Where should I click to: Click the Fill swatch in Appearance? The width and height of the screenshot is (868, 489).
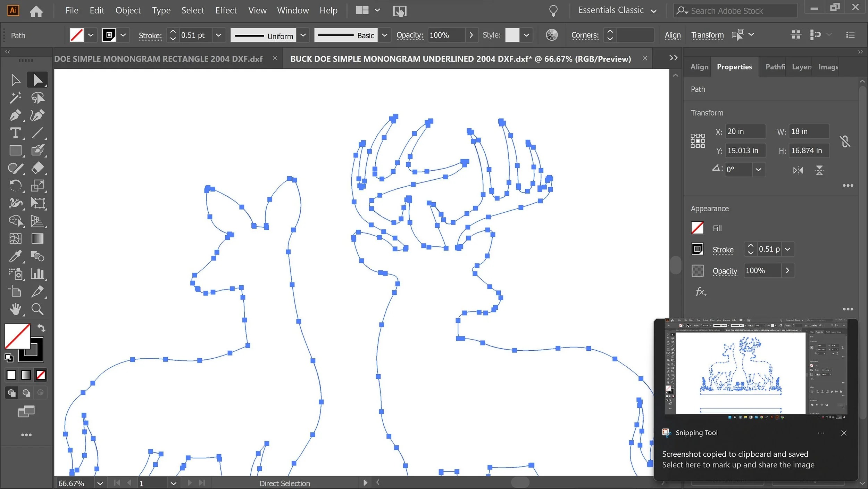pyautogui.click(x=697, y=228)
